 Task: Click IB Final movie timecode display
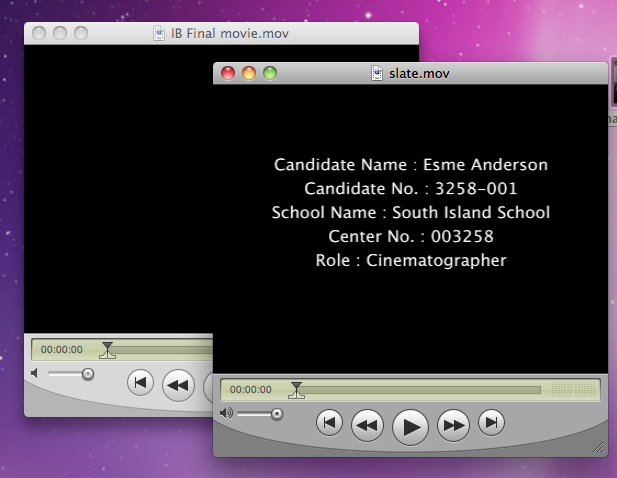click(x=62, y=349)
